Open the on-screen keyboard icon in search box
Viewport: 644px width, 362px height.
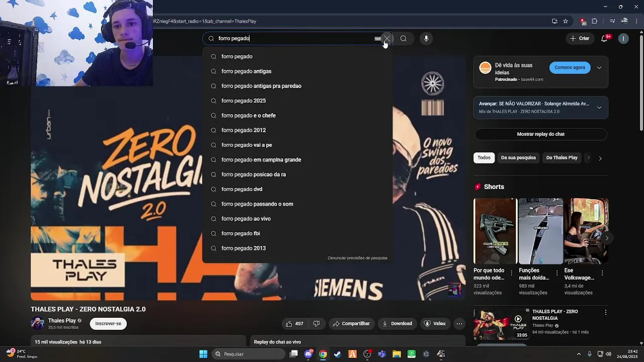(377, 39)
